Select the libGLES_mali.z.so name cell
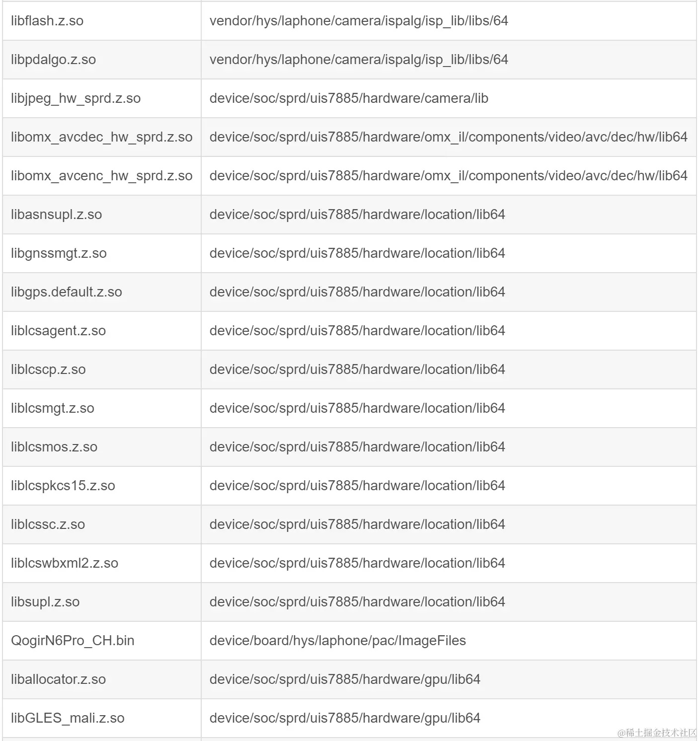 (x=68, y=718)
